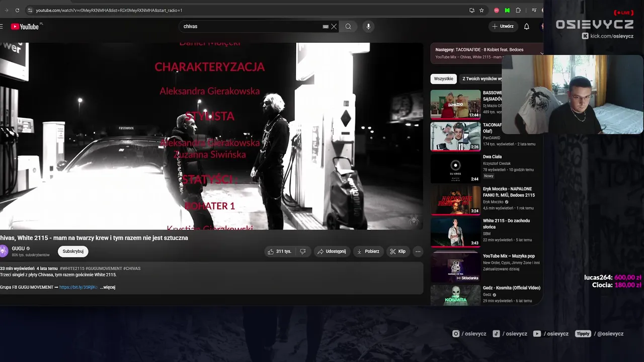Image resolution: width=644 pixels, height=362 pixels.
Task: Open the browser extensions puzzle icon
Action: [x=518, y=10]
